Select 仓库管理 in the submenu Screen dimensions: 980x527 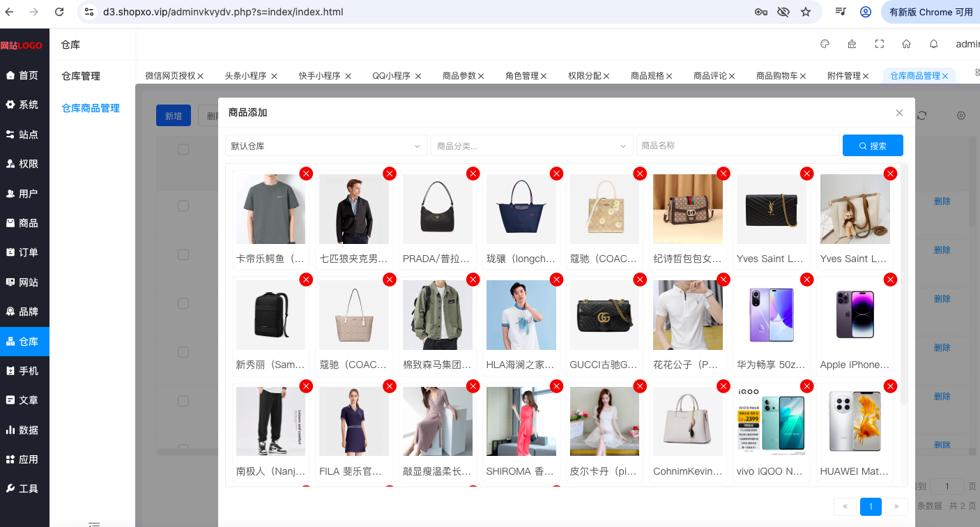(81, 76)
